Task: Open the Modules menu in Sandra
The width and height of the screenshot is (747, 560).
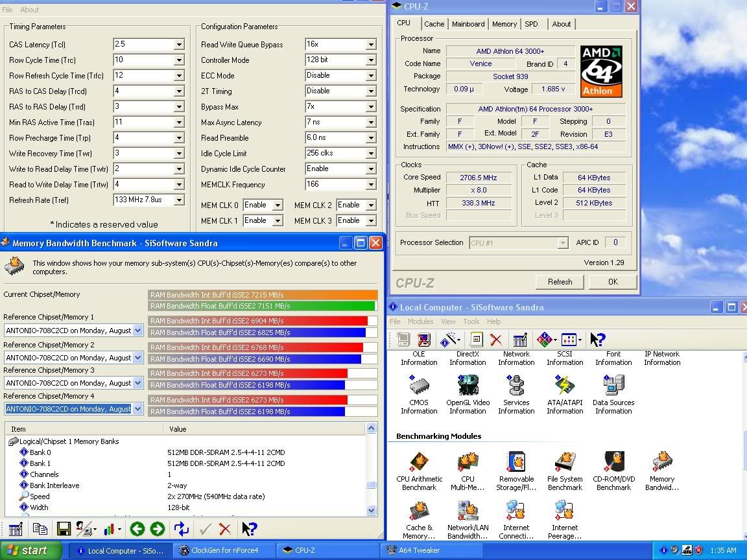Action: coord(421,321)
